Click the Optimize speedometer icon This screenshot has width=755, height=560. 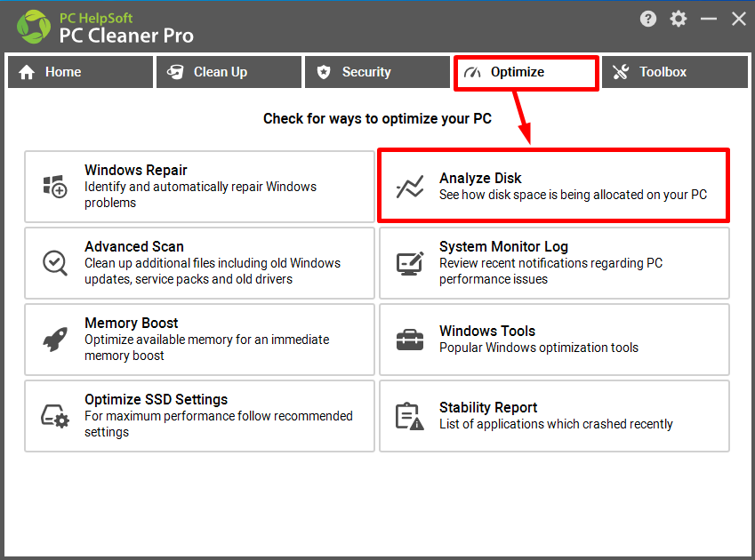(x=472, y=72)
